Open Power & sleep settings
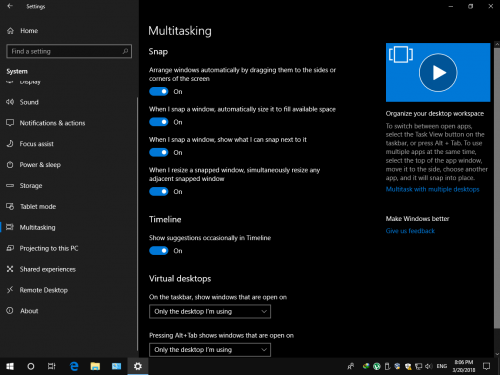Viewport: 500px width, 375px height. pyautogui.click(x=40, y=165)
